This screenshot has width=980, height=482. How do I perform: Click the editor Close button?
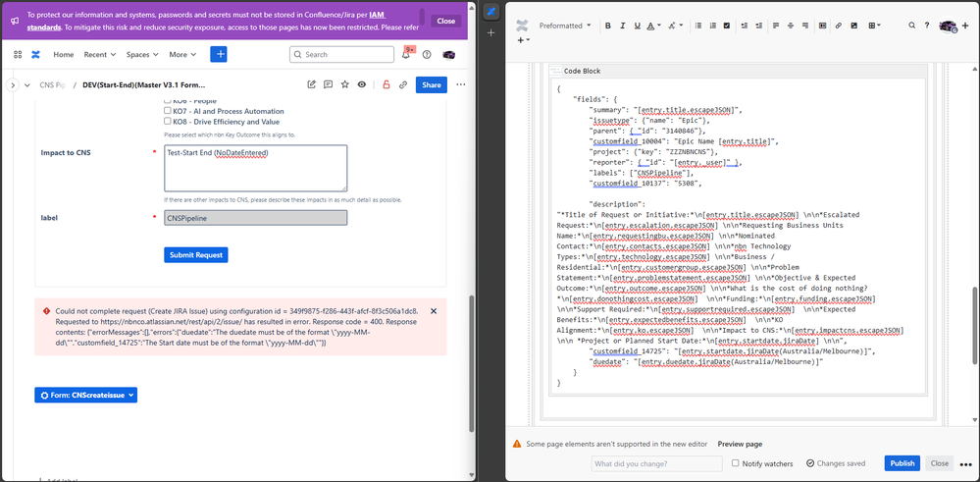tap(940, 463)
